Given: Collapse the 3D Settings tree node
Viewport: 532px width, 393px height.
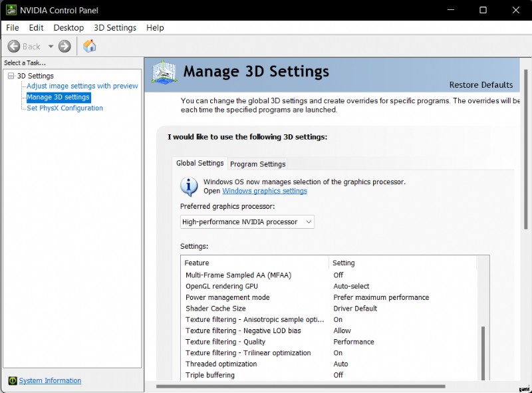Looking at the screenshot, I should (x=11, y=76).
